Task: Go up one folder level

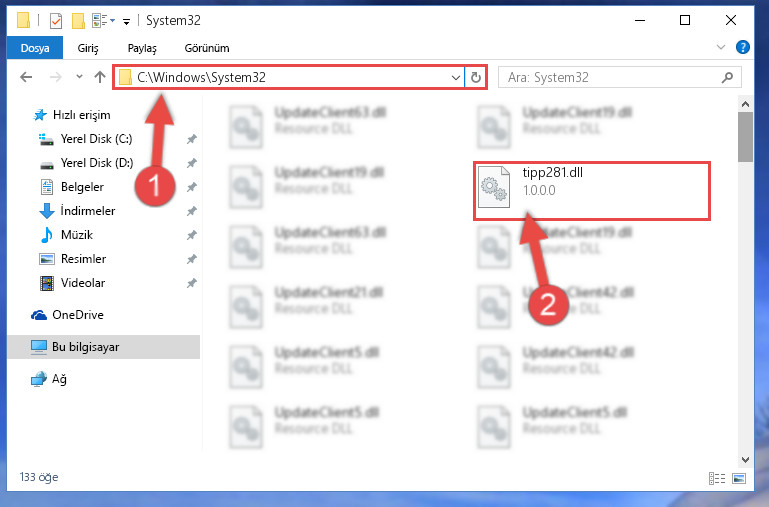Action: tap(100, 77)
